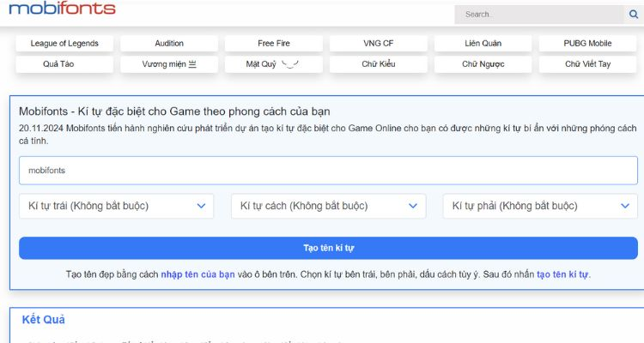This screenshot has height=343, width=644.
Task: Open the Liên Quân category
Action: 483,44
